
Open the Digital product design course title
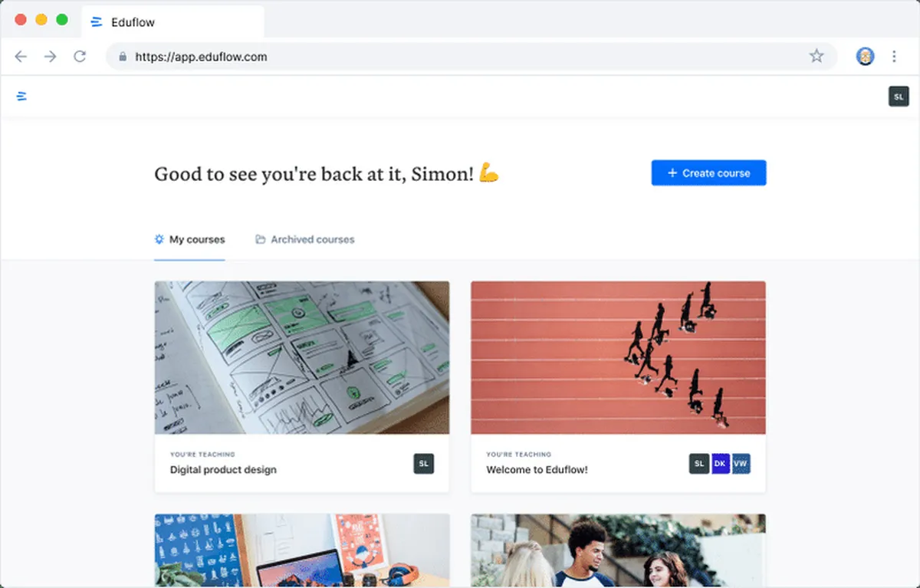[223, 469]
